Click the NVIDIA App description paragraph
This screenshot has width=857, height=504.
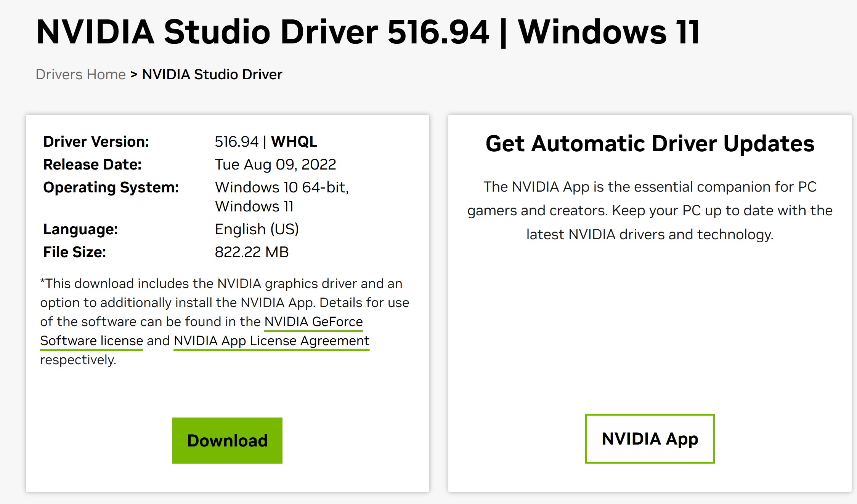click(650, 211)
